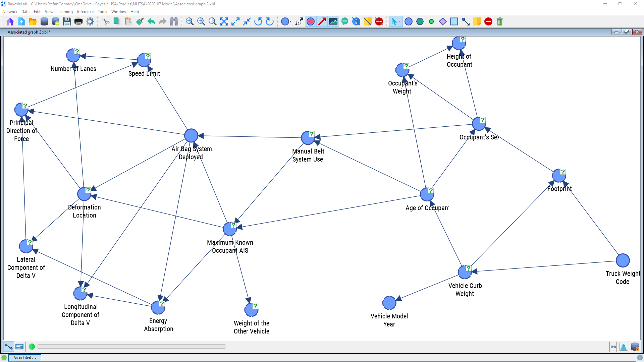
Task: Expand the node display dropdown arrow
Action: pyautogui.click(x=290, y=22)
